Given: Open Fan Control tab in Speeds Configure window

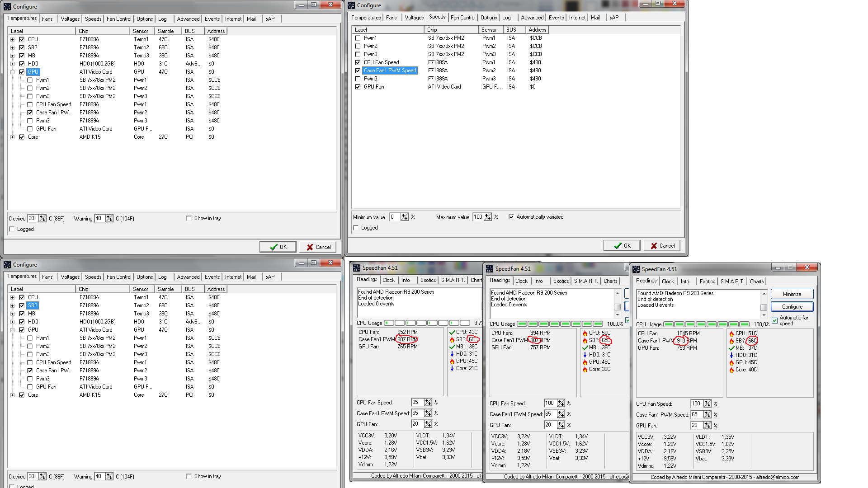Looking at the screenshot, I should [x=463, y=18].
